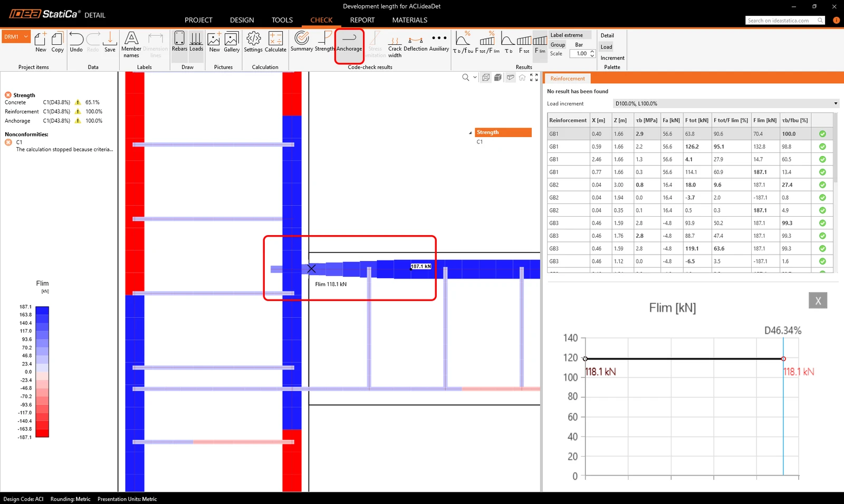Display the Ftot/Flim ratio result

487,43
